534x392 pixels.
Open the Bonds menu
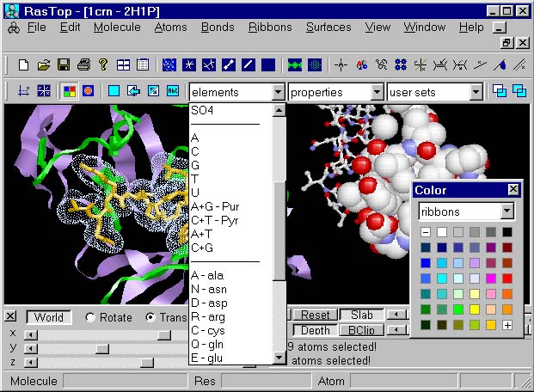[x=218, y=28]
